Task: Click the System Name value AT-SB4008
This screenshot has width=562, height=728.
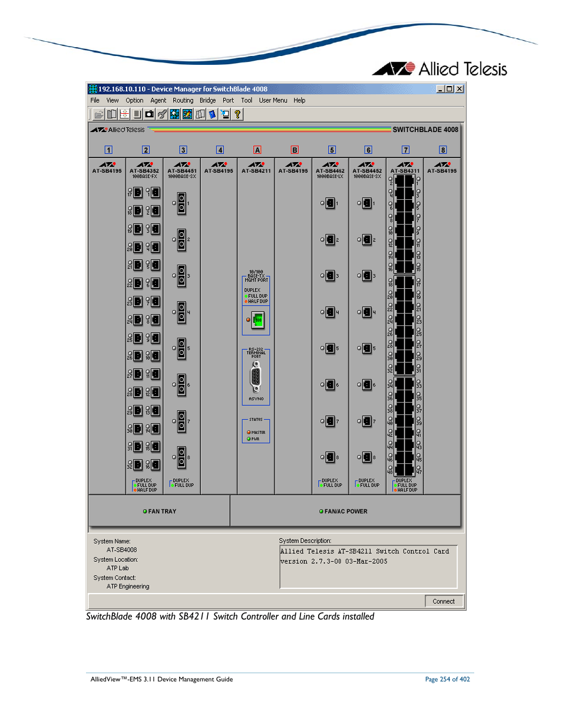Action: (x=122, y=550)
